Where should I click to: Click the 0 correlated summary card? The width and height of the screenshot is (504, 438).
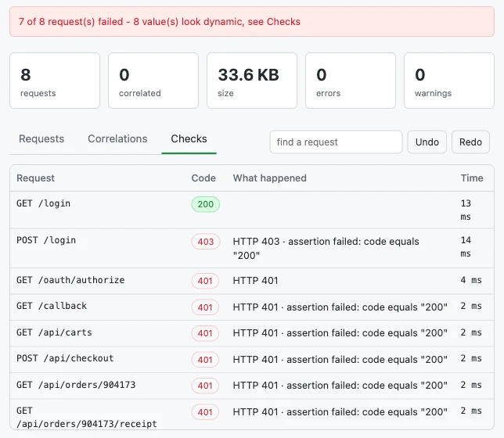[153, 81]
